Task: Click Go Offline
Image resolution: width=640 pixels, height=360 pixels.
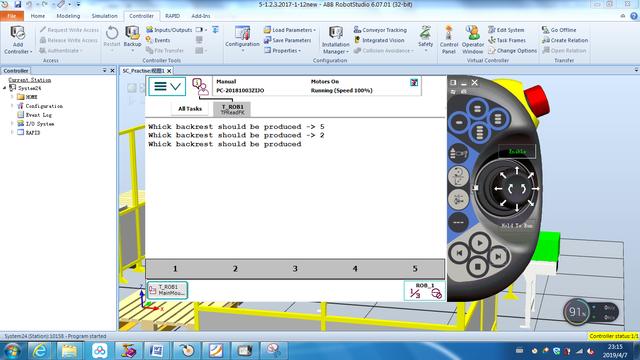Action: click(559, 30)
